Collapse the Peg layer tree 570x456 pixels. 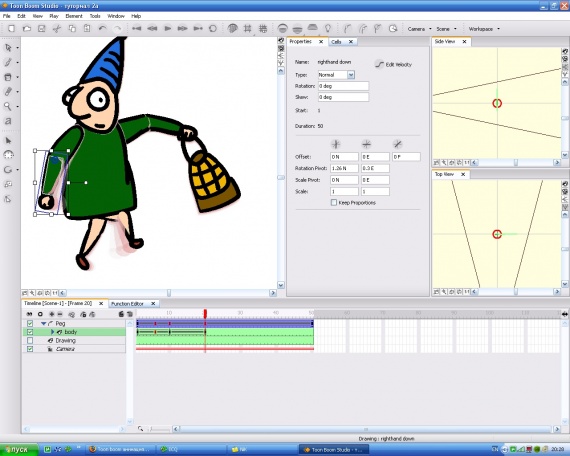tap(44, 323)
